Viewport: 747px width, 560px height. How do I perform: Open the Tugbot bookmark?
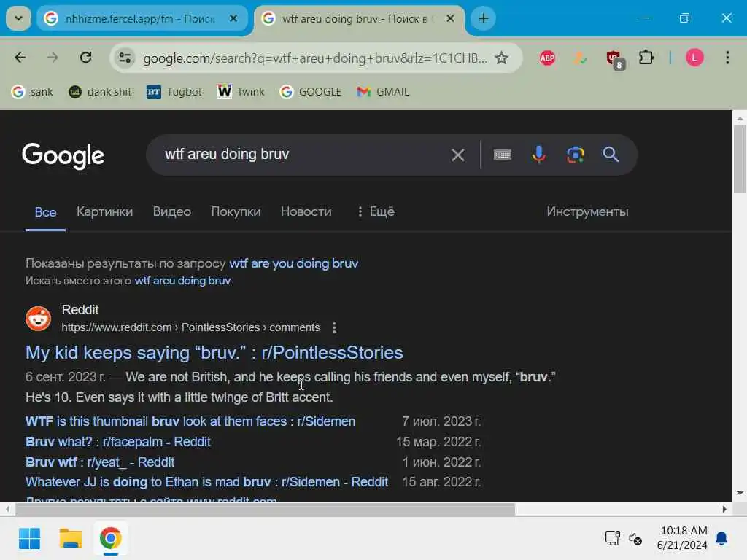(x=174, y=91)
